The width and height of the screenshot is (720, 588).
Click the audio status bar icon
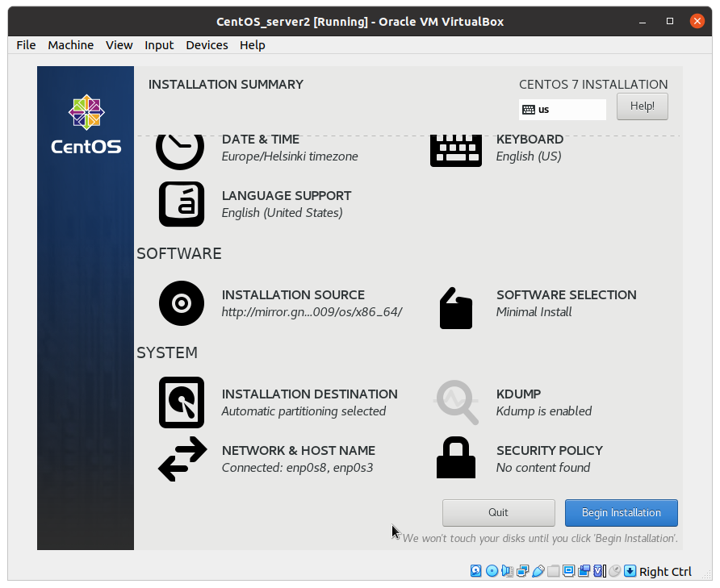pyautogui.click(x=507, y=571)
